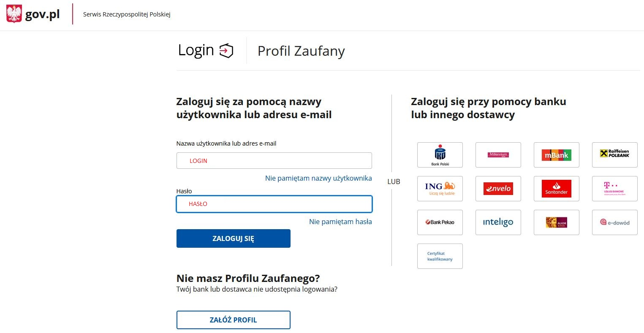The image size is (644, 333).
Task: Log in via Bank Millennium
Action: pyautogui.click(x=498, y=155)
